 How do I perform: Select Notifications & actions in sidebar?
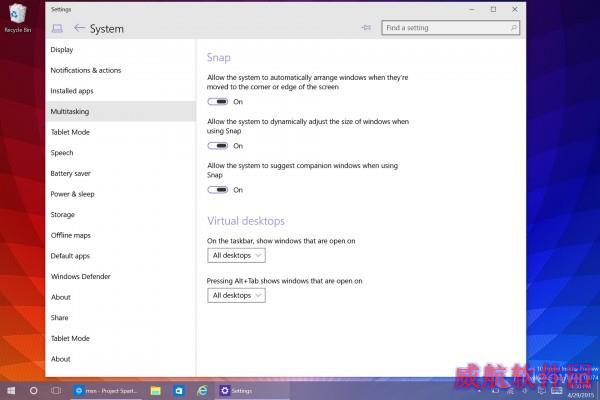pos(121,70)
